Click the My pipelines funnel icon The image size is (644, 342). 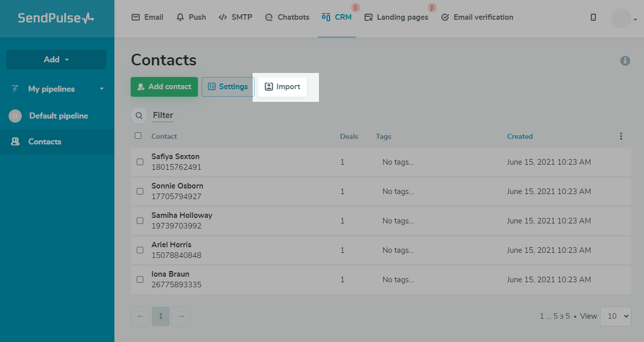click(15, 89)
